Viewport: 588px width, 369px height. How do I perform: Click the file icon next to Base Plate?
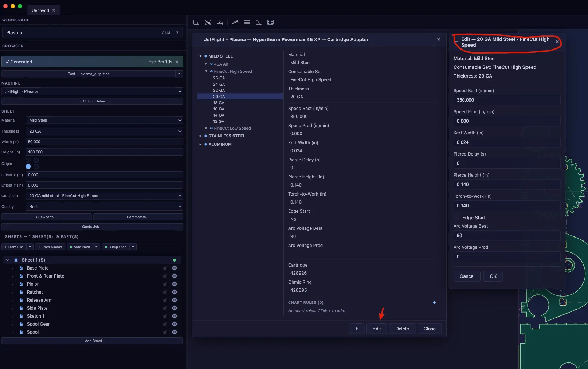click(x=21, y=268)
